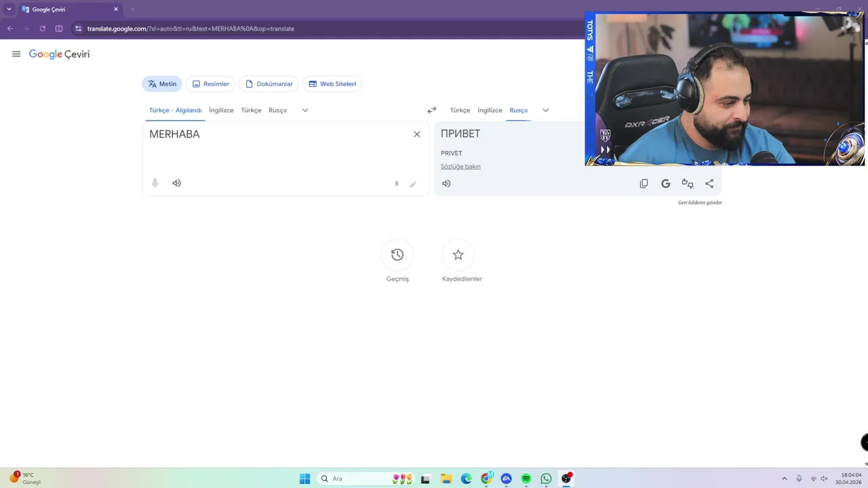The width and height of the screenshot is (868, 488).
Task: Switch to Dokümanlar translation mode
Action: click(269, 84)
